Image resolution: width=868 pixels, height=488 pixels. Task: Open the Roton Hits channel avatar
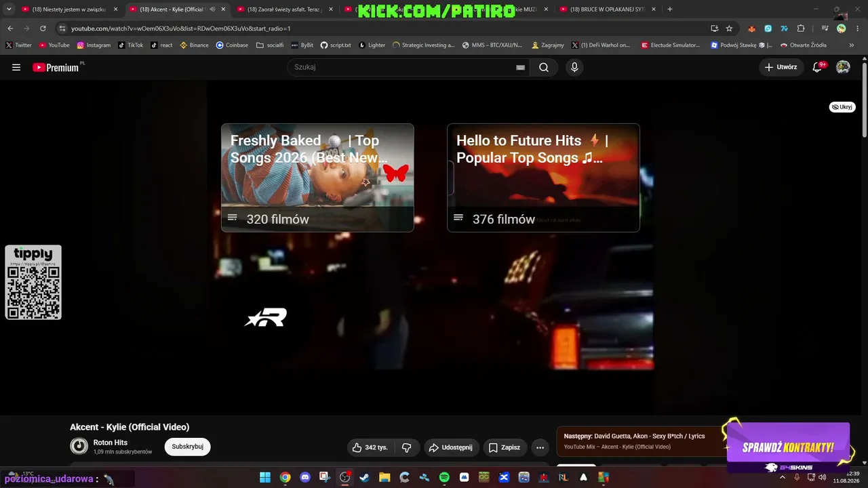click(x=79, y=446)
